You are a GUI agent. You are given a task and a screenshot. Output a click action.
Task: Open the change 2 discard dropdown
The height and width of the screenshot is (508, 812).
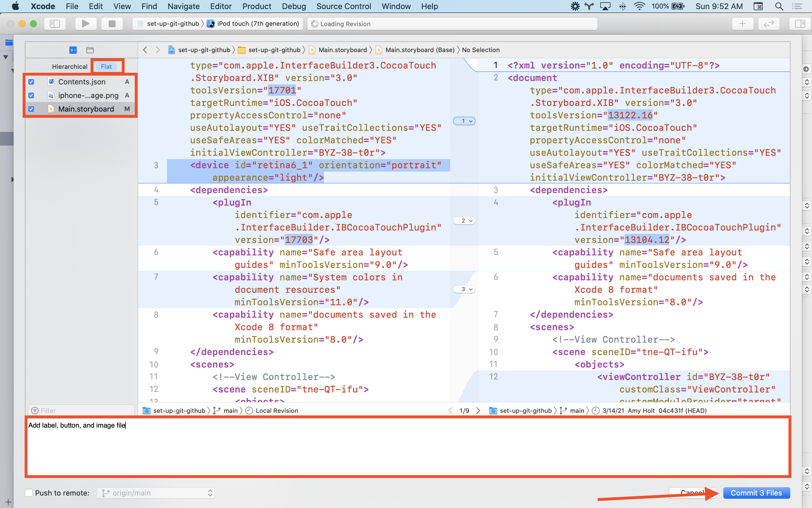click(464, 221)
